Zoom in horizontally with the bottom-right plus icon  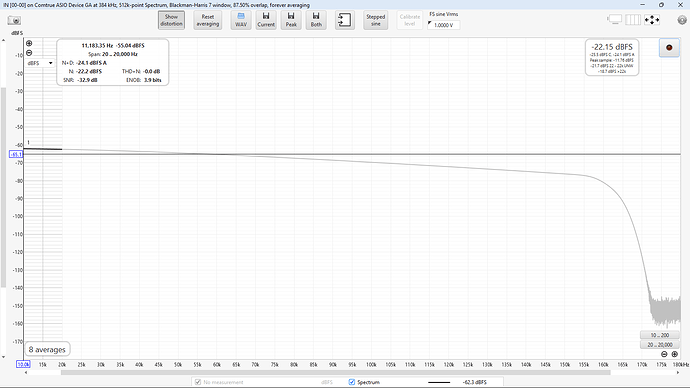[675, 354]
